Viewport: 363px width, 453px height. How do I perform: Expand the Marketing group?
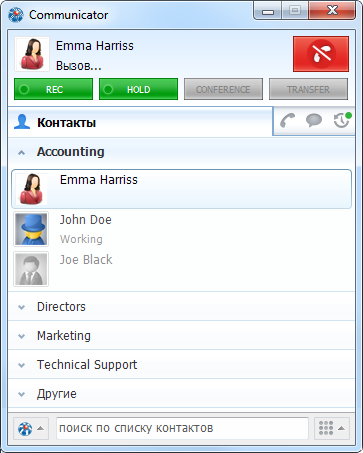coord(181,336)
